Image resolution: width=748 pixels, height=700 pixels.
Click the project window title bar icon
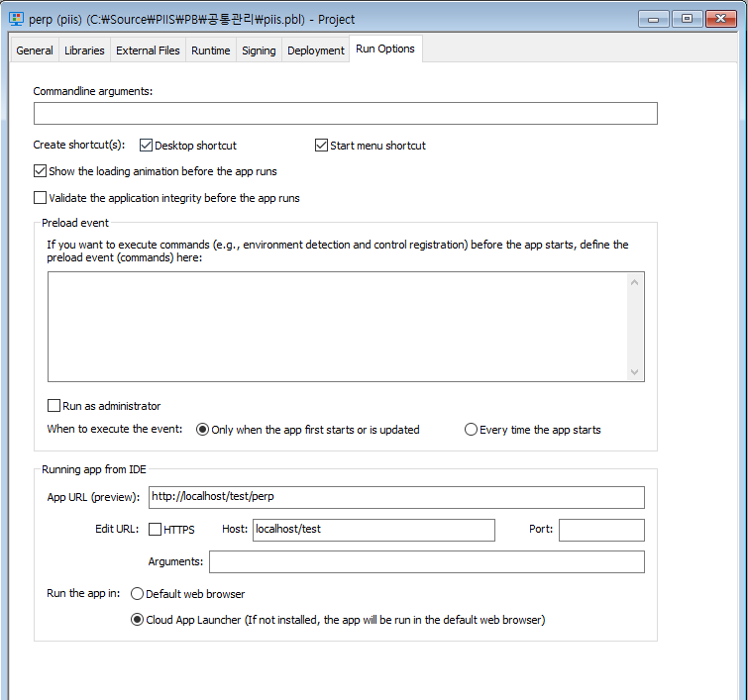(16, 19)
